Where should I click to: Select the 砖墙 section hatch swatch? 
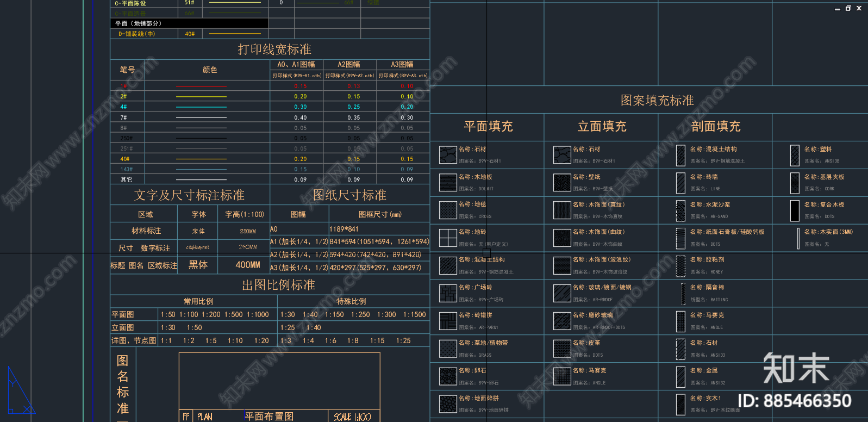coord(680,183)
